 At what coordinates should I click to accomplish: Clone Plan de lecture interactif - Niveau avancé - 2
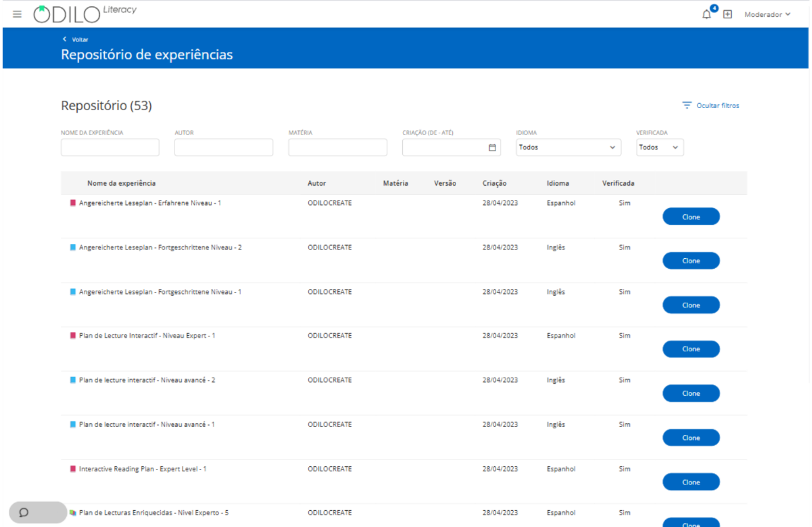coord(691,393)
